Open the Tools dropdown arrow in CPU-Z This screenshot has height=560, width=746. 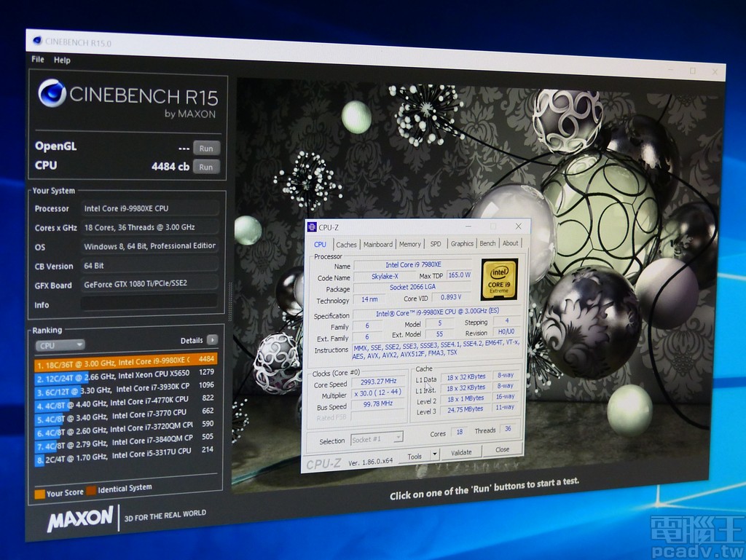click(x=434, y=454)
